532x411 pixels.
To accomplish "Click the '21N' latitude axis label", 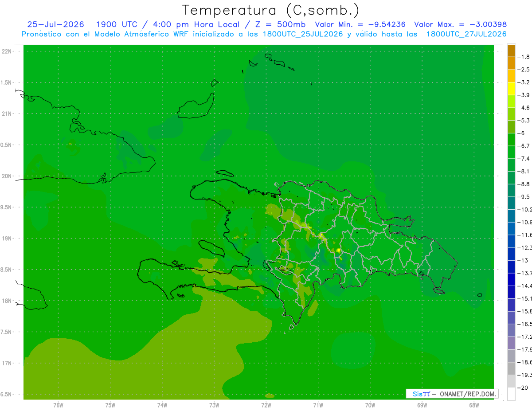I will click(7, 114).
